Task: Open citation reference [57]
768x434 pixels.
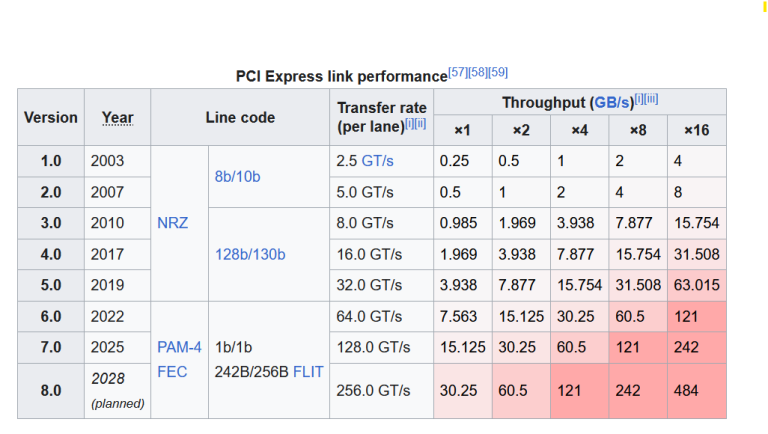Action: point(457,72)
